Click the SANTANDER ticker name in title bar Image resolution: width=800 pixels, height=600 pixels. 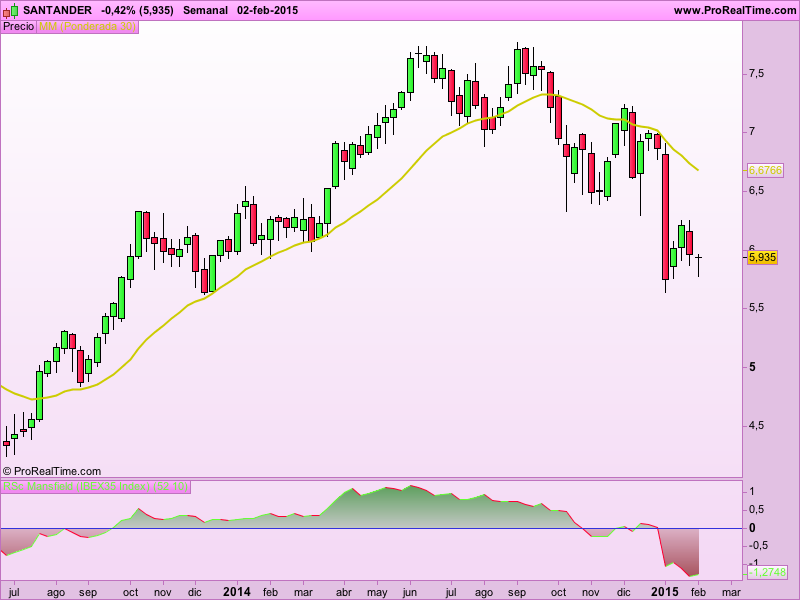[58, 10]
